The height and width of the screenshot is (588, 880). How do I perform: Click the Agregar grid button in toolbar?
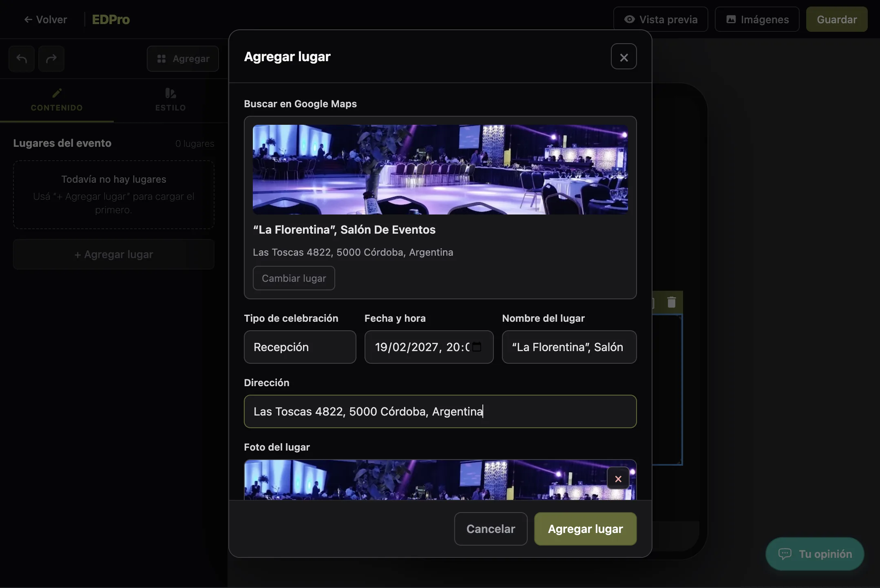pyautogui.click(x=183, y=59)
